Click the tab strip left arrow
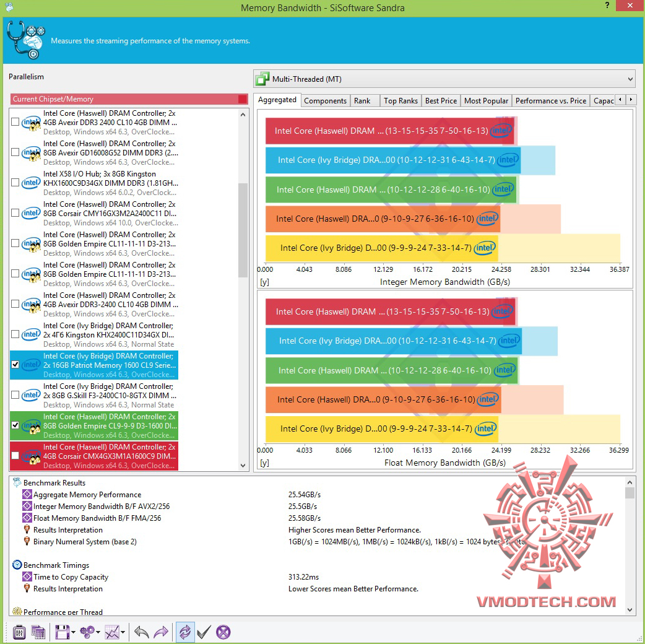 pos(620,100)
